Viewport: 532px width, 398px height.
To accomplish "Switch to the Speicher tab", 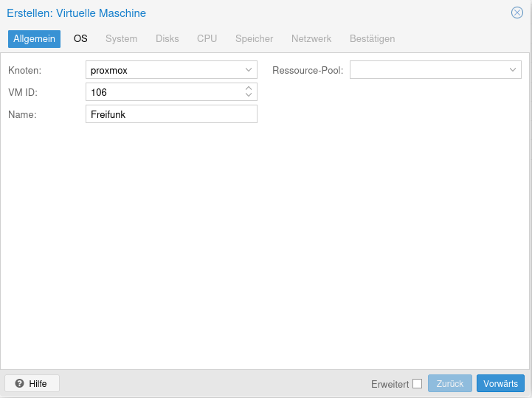I will [x=254, y=38].
